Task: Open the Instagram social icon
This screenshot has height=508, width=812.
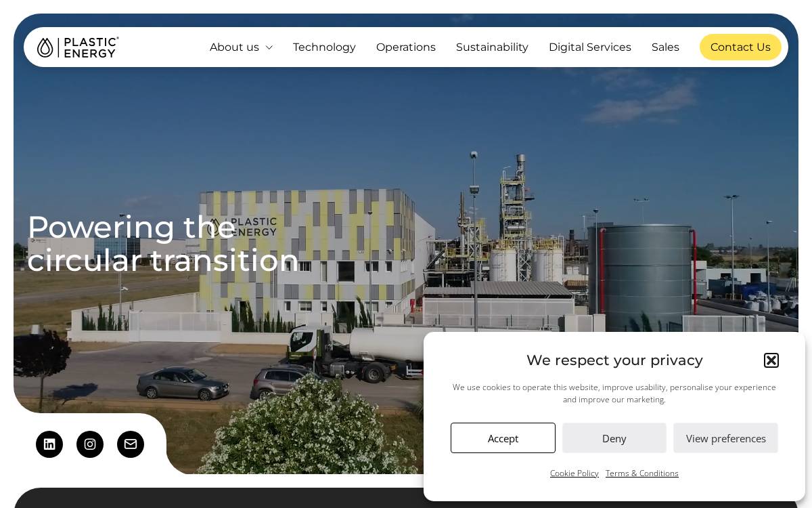Action: (x=90, y=444)
